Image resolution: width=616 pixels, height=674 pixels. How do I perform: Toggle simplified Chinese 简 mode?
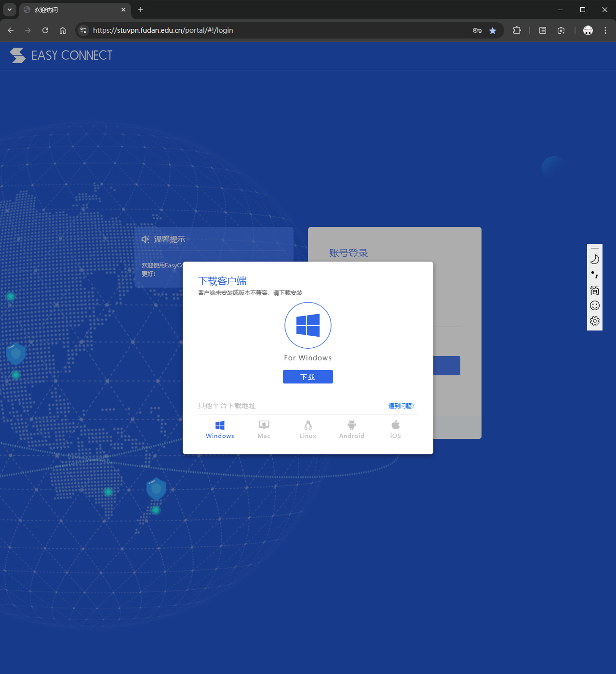coord(594,290)
